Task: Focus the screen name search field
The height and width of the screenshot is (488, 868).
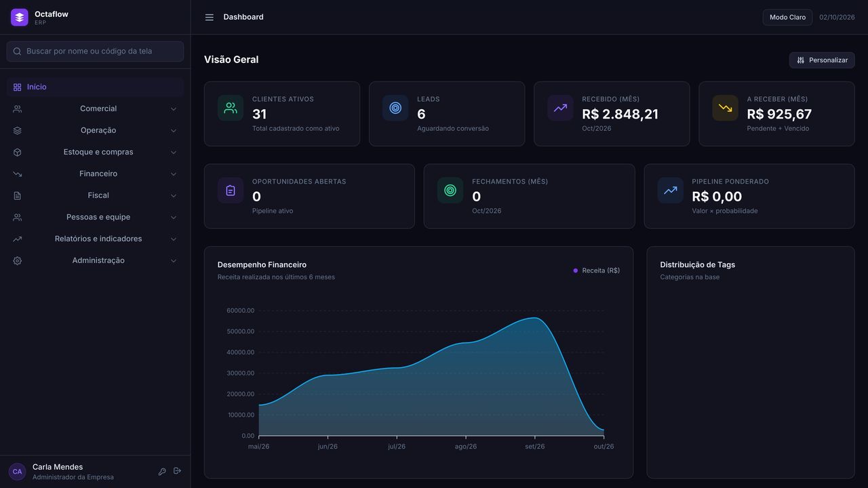Action: click(x=95, y=52)
